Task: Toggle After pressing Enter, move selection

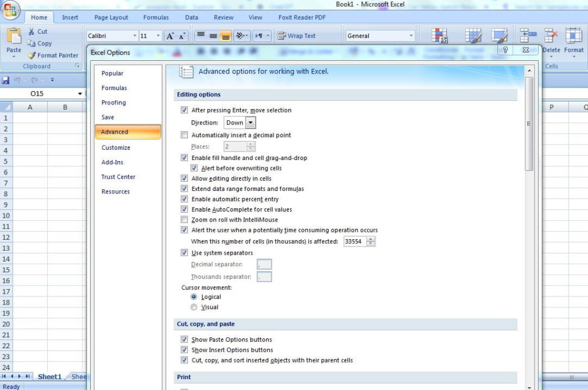Action: point(184,110)
